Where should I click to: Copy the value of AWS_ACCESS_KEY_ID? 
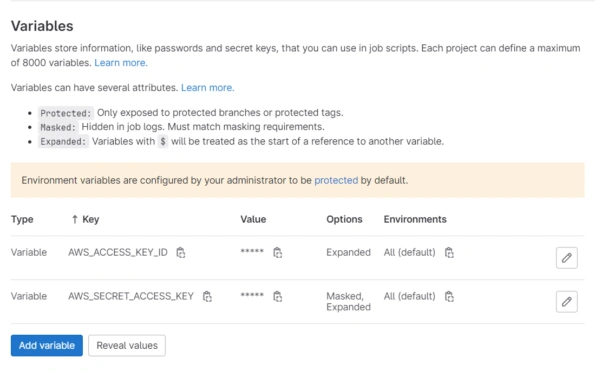[277, 253]
